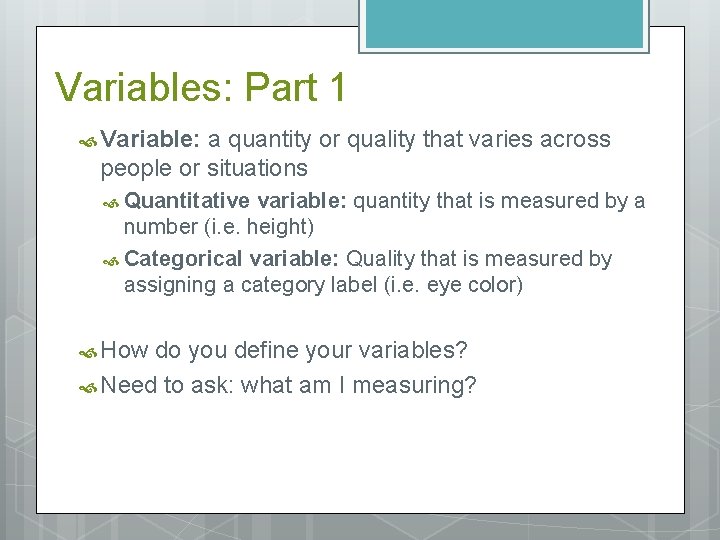The width and height of the screenshot is (720, 540).
Task: Click the "people or situations" text
Action: 204,167
